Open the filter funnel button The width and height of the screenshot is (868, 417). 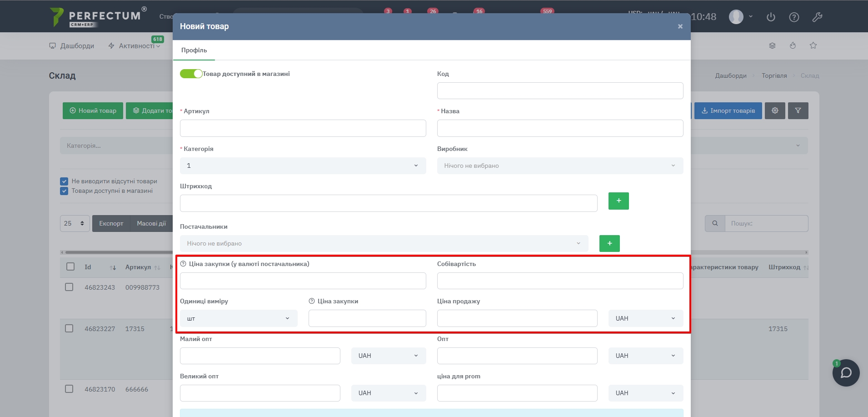tap(798, 111)
